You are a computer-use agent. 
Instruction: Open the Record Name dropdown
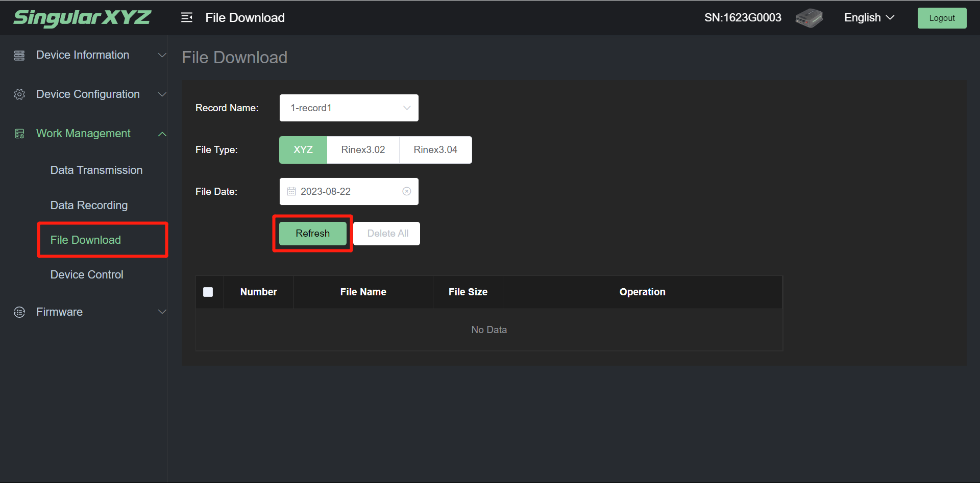pos(349,108)
